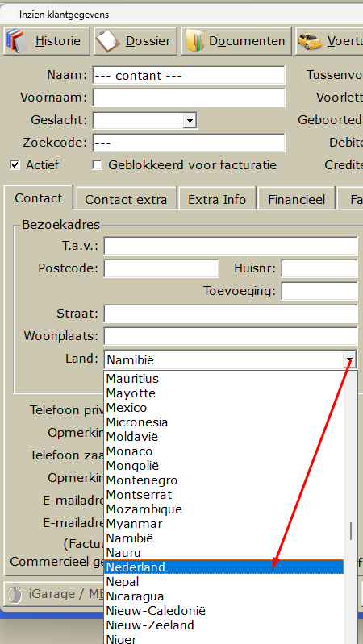
Task: Collapse the Land dropdown arrow
Action: pos(350,360)
